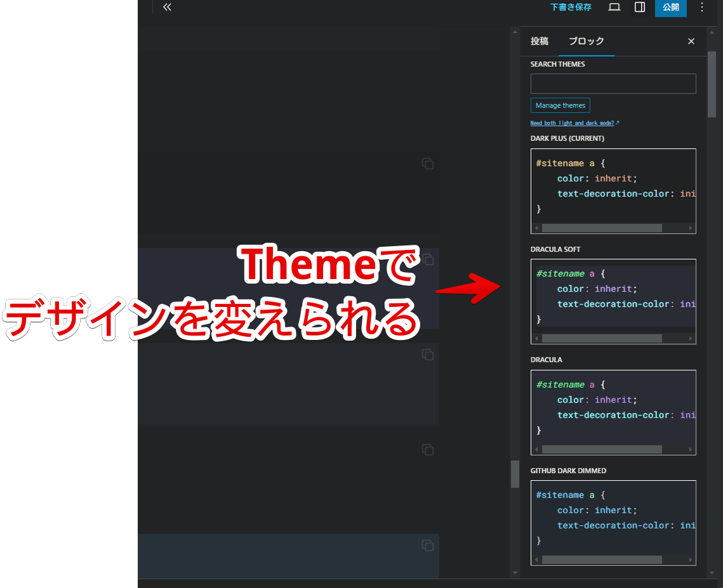The height and width of the screenshot is (588, 723).
Task: Click the SEARCH THEMES label
Action: pyautogui.click(x=557, y=64)
